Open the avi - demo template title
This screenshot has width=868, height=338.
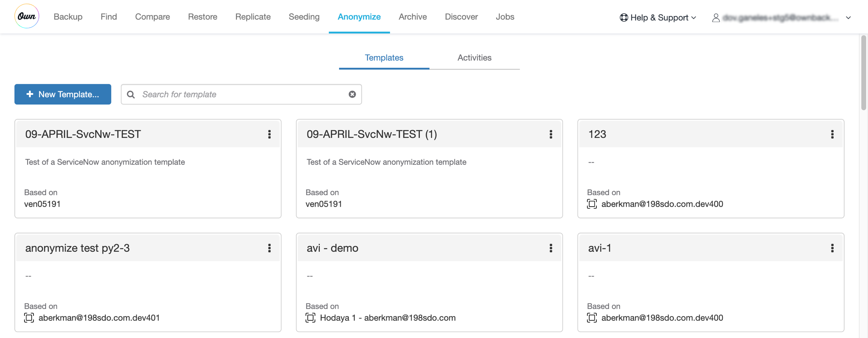click(x=332, y=248)
